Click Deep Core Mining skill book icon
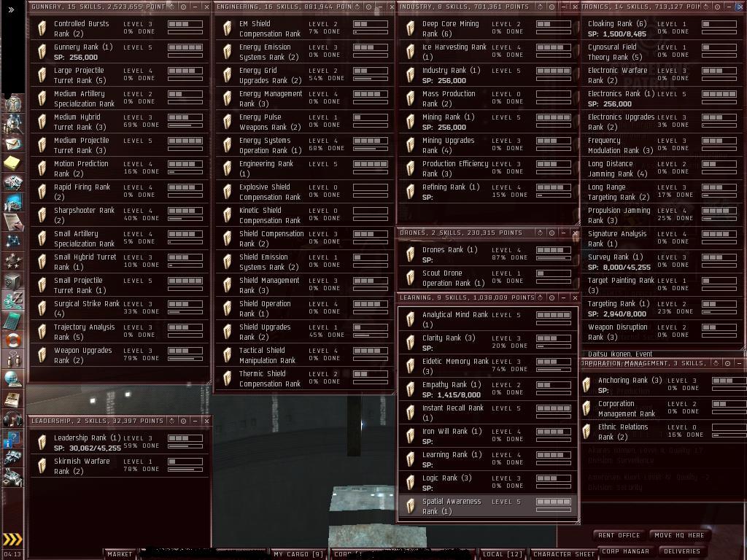This screenshot has width=747, height=560. [x=410, y=28]
